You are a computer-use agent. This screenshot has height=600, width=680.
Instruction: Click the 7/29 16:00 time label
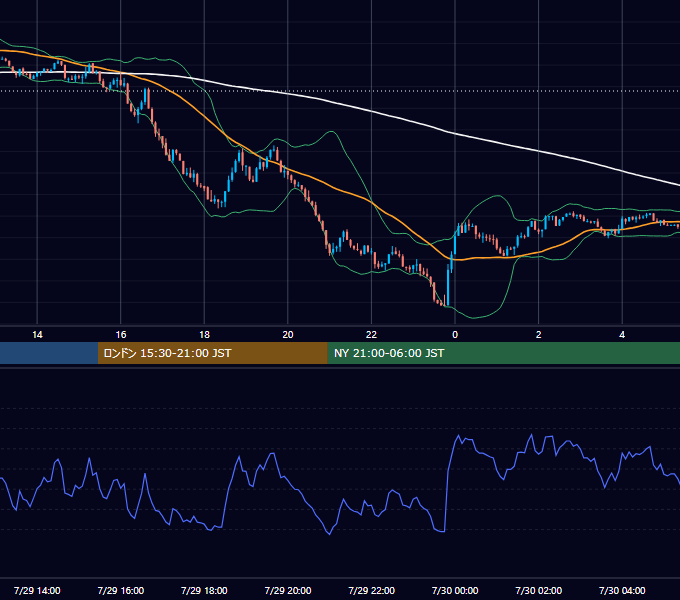click(x=121, y=590)
